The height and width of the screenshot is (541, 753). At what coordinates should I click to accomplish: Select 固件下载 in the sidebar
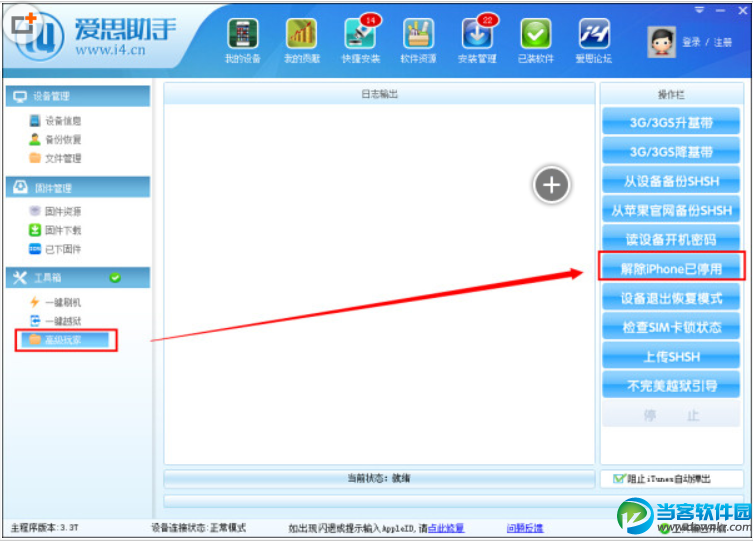click(55, 230)
